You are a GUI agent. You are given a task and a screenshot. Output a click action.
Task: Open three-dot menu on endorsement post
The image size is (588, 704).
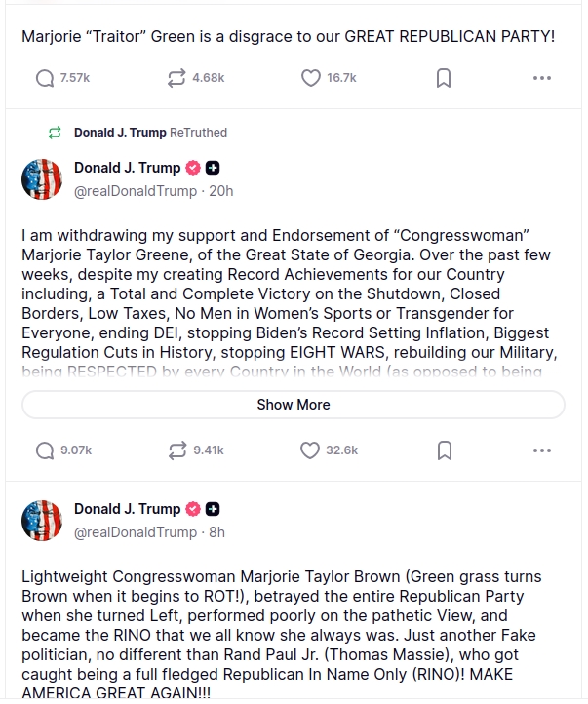tap(542, 450)
